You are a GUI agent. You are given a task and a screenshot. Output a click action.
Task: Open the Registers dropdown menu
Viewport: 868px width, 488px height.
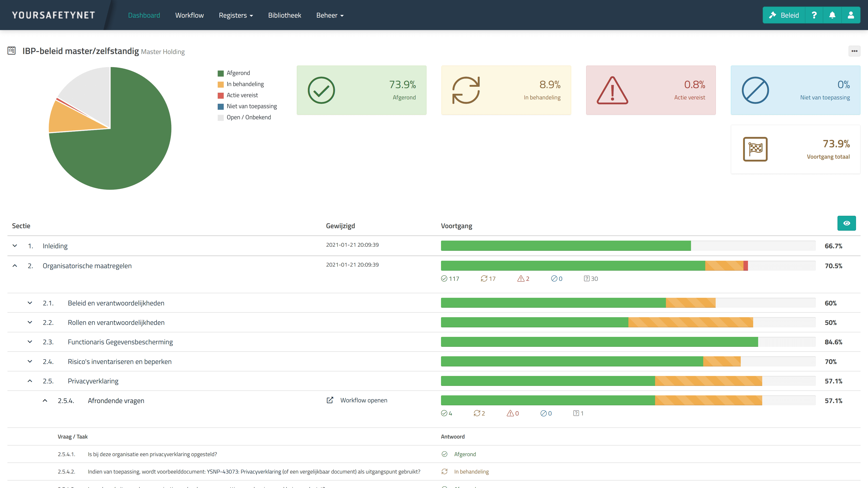point(236,15)
